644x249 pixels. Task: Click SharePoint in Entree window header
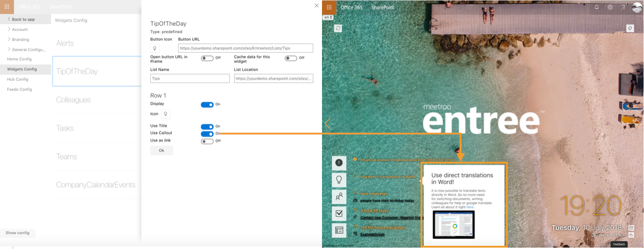(383, 7)
